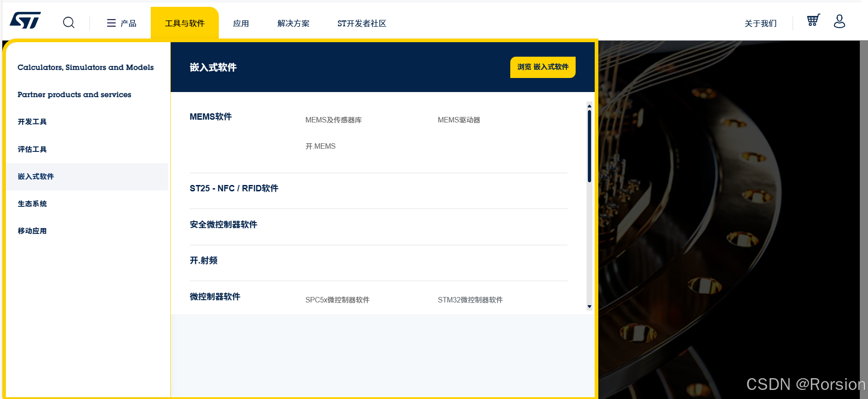The width and height of the screenshot is (868, 399).
Task: Open the 开.MEMS link
Action: [321, 146]
